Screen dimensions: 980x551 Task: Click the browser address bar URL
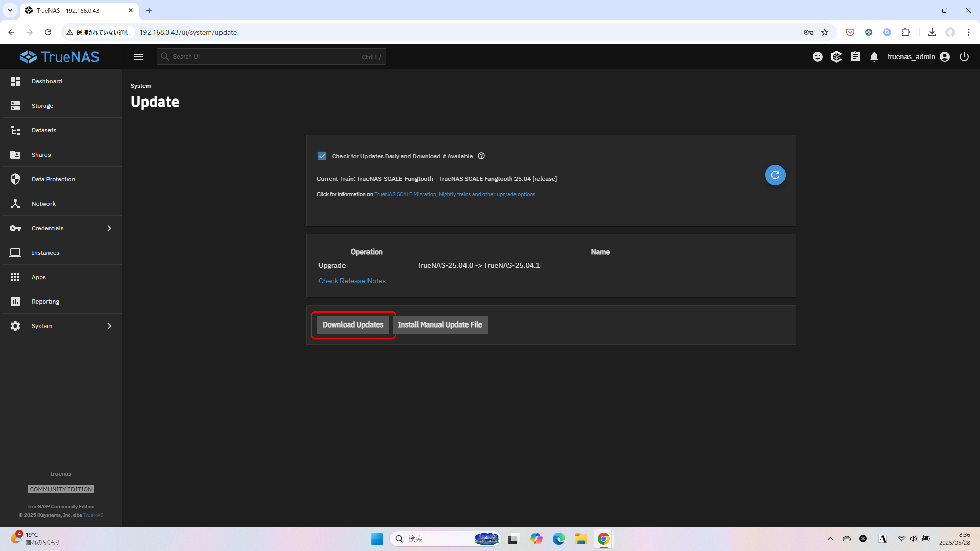[188, 32]
